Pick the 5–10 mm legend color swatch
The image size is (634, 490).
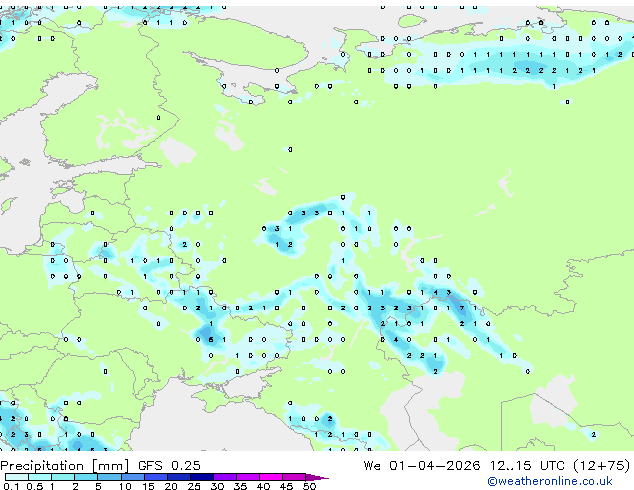109,477
